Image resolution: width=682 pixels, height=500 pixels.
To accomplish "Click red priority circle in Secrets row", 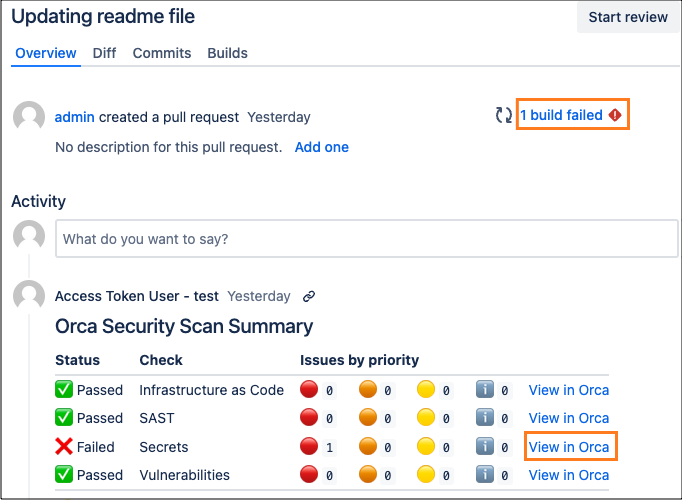I will click(x=309, y=446).
